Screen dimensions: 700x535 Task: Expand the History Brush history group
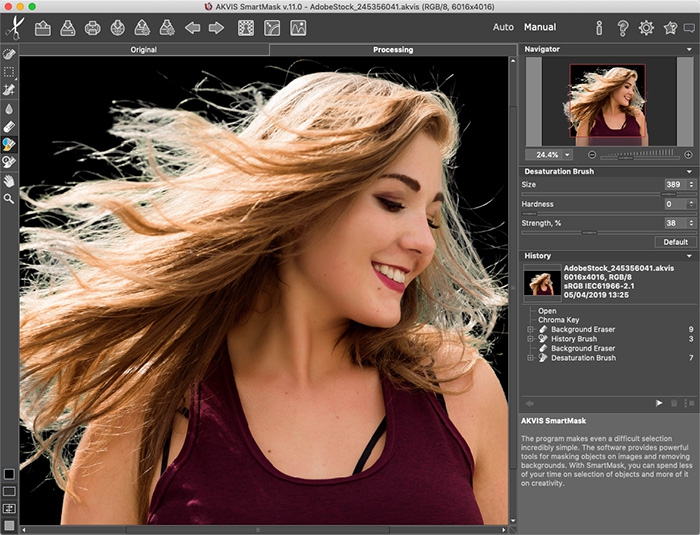click(530, 339)
